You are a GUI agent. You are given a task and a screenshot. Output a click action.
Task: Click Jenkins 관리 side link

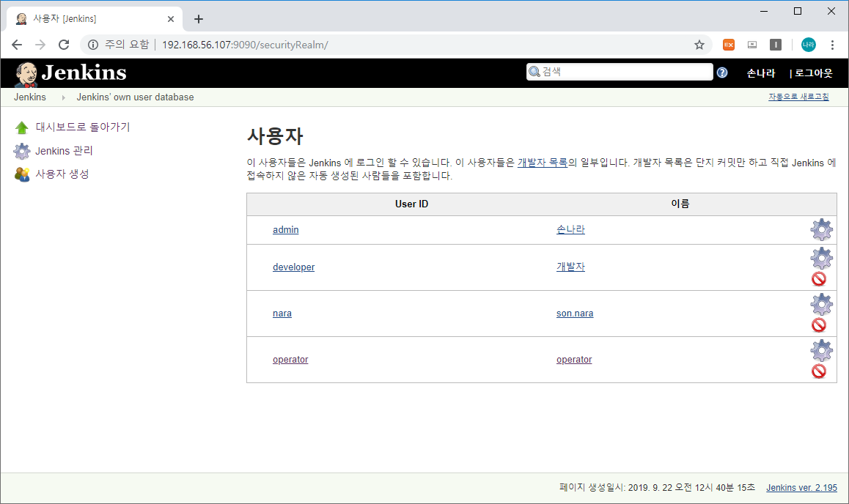(64, 151)
